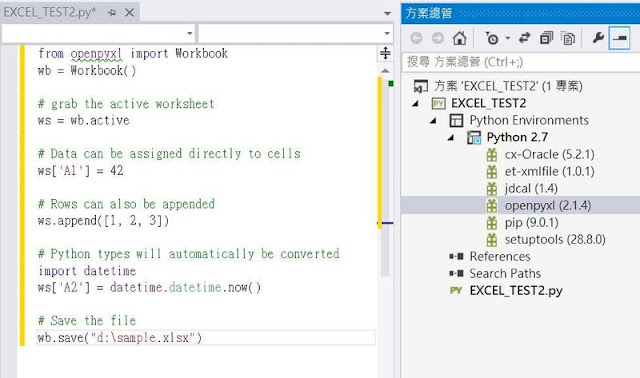Screen dimensions: 640x378
Task: Select cx-Oracle (5.2.1) package
Action: click(x=549, y=155)
